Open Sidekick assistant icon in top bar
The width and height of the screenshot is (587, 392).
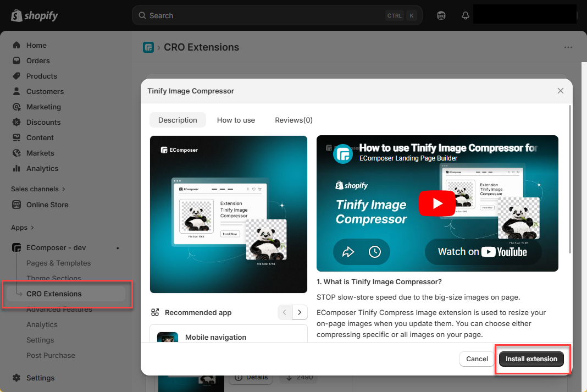click(x=441, y=15)
